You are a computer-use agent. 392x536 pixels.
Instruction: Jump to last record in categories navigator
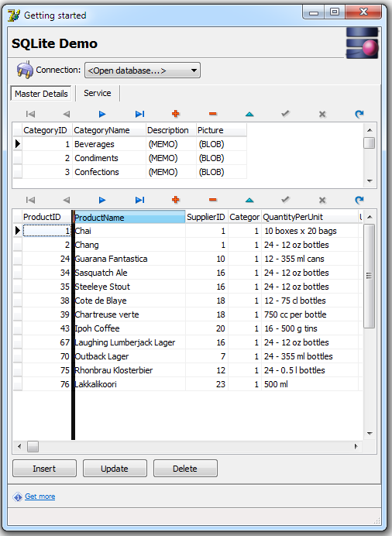click(139, 114)
